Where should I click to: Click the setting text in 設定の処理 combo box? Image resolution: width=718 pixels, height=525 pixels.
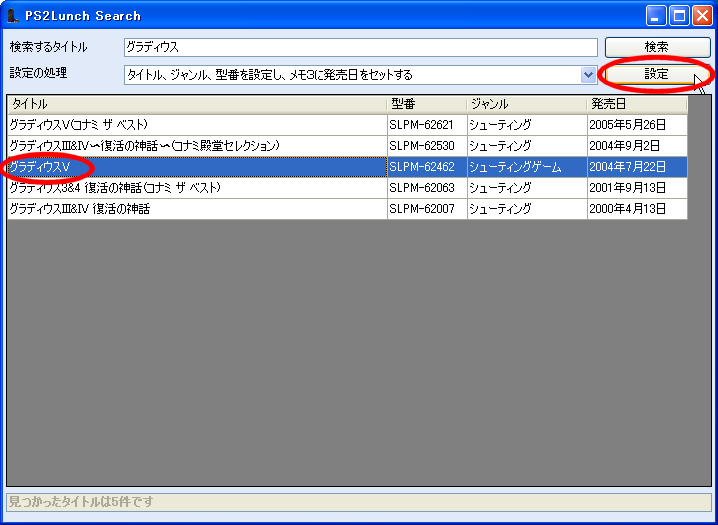(270, 75)
